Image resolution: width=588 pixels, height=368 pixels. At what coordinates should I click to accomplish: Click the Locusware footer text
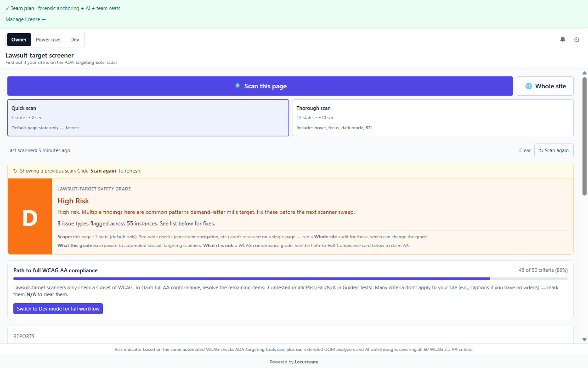[306, 362]
